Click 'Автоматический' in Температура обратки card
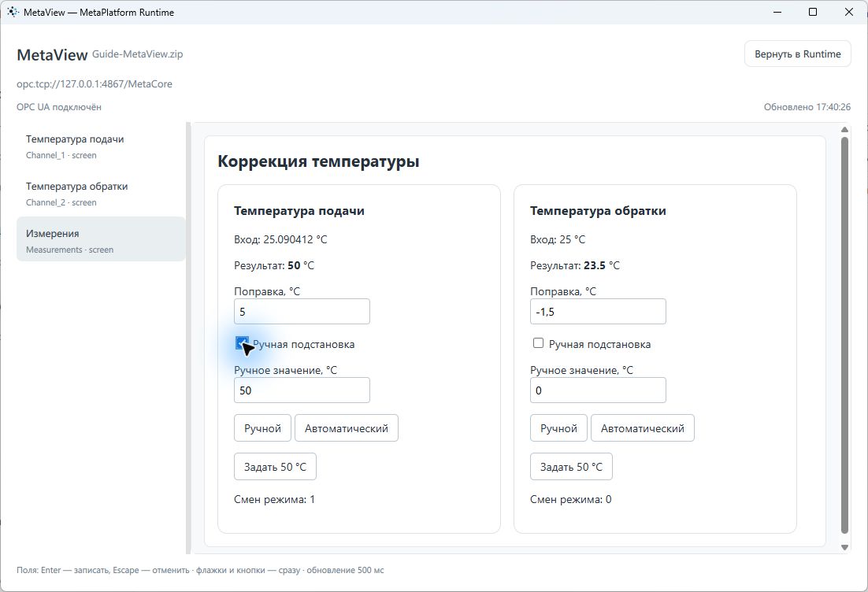Screen dimensions: 868x592 (643, 427)
